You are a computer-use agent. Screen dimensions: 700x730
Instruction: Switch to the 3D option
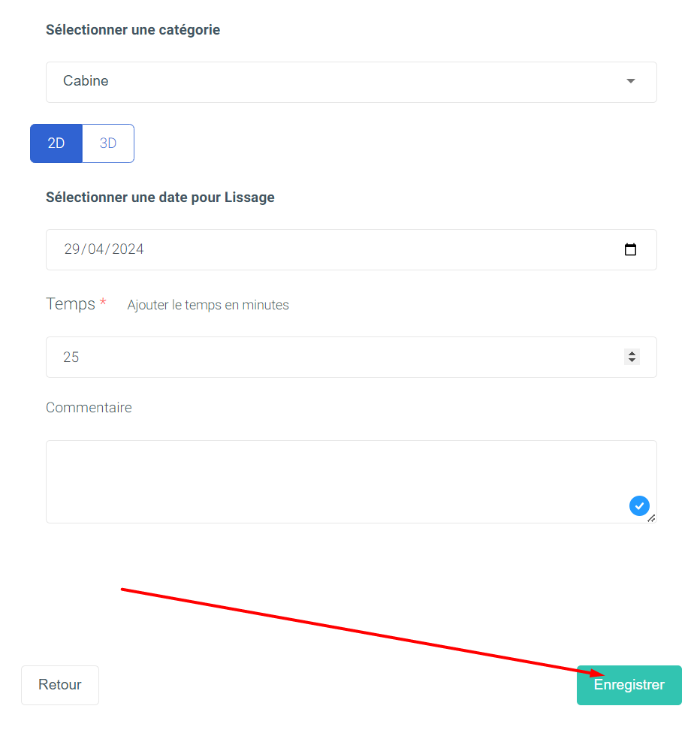(108, 143)
